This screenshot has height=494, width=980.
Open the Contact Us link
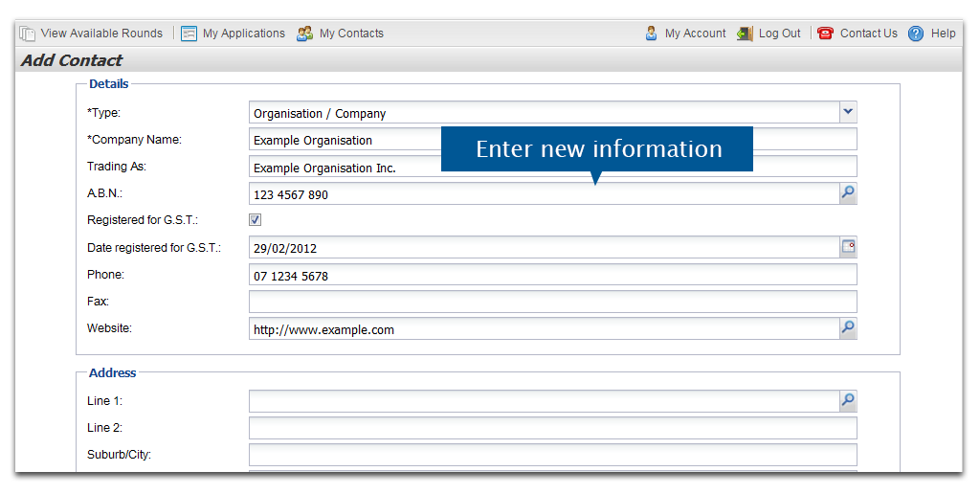click(869, 34)
